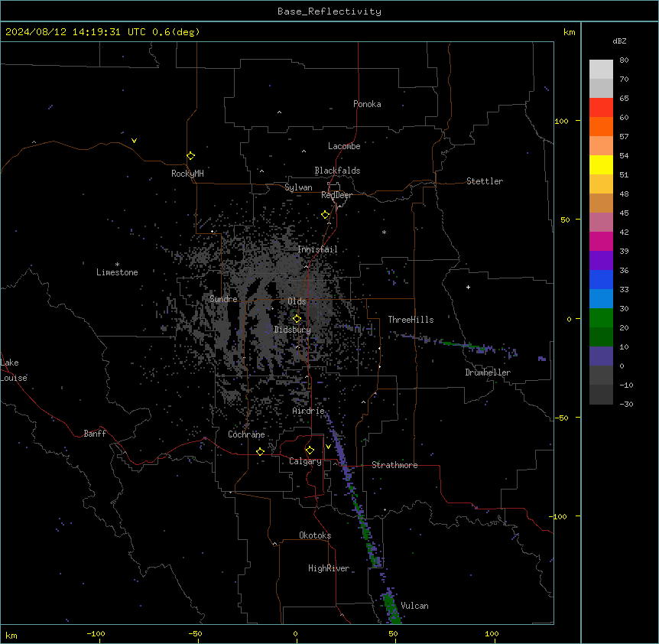Click the -100 tick on bottom axis
This screenshot has width=659, height=644.
pos(96,633)
